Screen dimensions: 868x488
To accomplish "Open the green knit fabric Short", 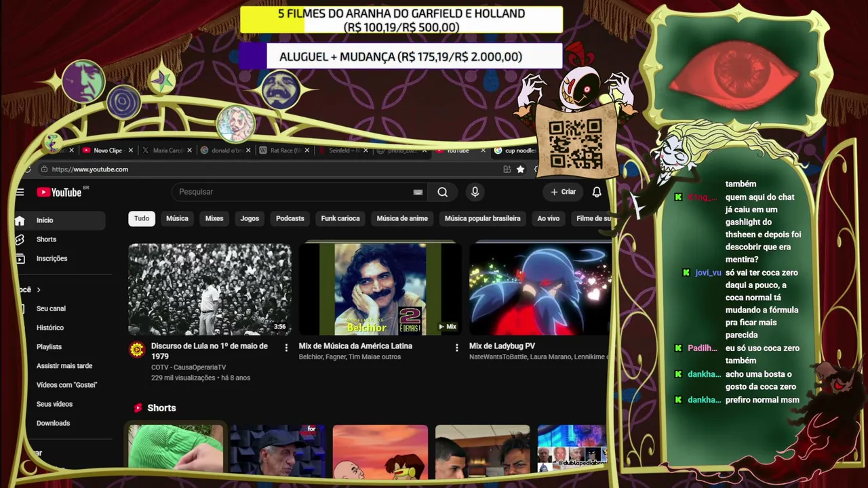I will click(x=176, y=447).
